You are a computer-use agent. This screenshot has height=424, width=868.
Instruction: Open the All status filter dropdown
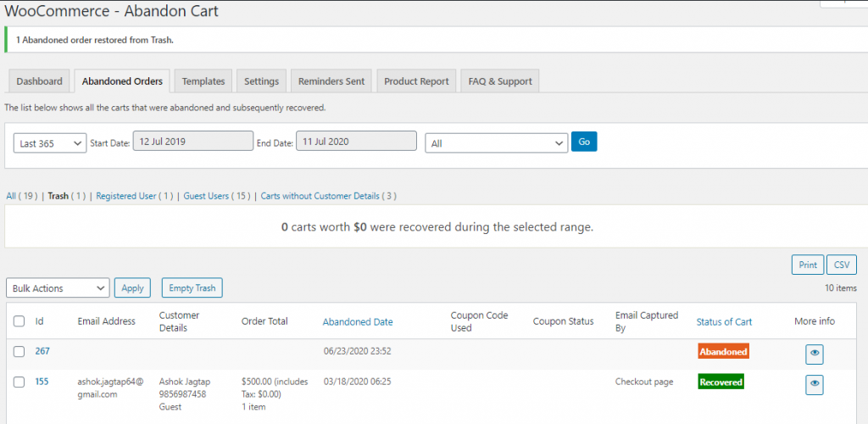(497, 142)
